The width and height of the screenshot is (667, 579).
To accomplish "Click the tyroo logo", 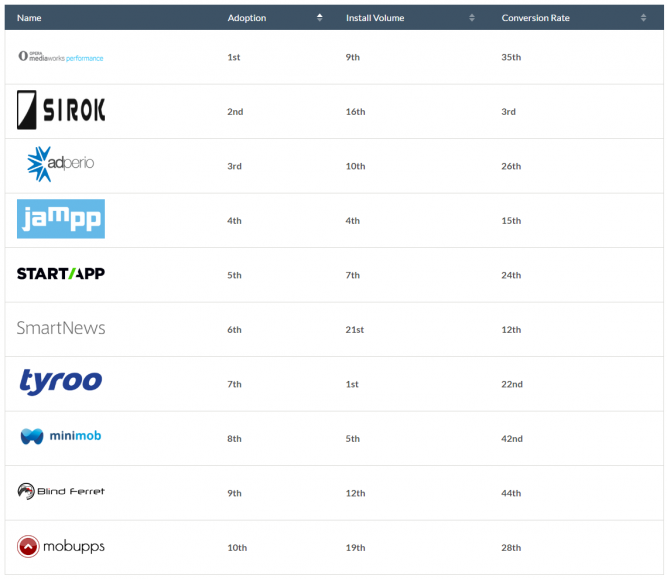I will point(60,382).
